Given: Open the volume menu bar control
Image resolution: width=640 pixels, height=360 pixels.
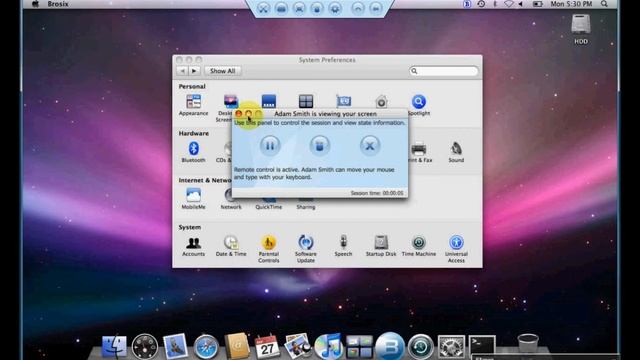Looking at the screenshot, I should click(x=521, y=4).
